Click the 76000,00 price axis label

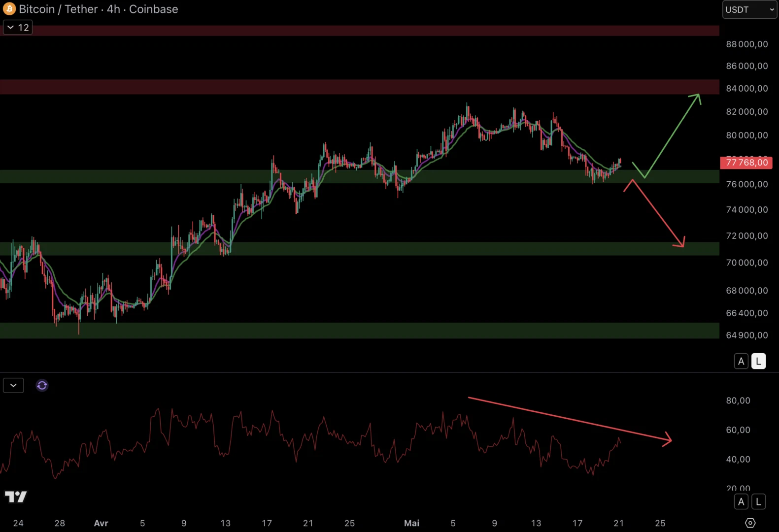tap(747, 184)
